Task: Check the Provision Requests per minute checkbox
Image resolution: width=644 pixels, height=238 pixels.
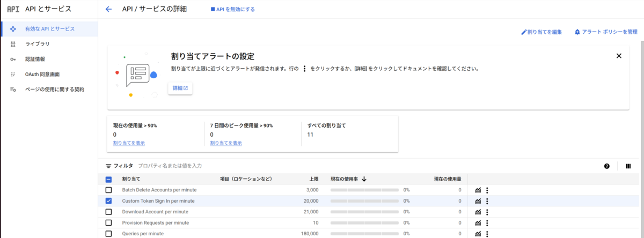Action: 108,223
